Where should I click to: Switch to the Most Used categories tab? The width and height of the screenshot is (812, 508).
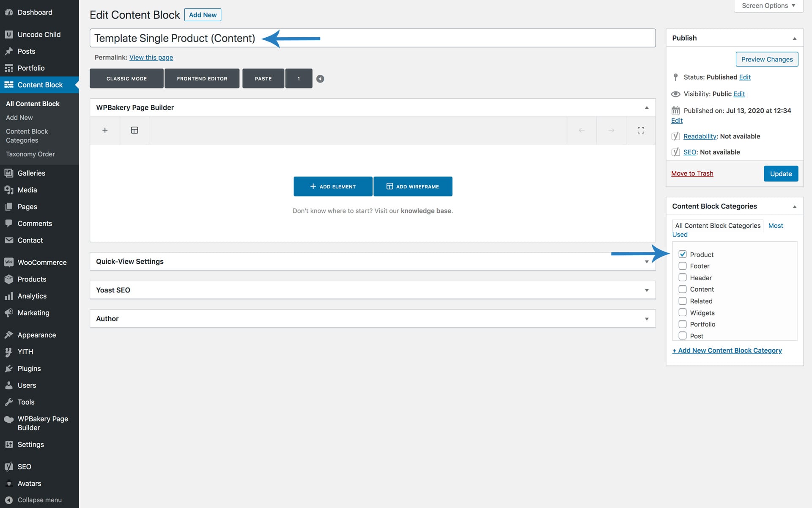point(775,226)
